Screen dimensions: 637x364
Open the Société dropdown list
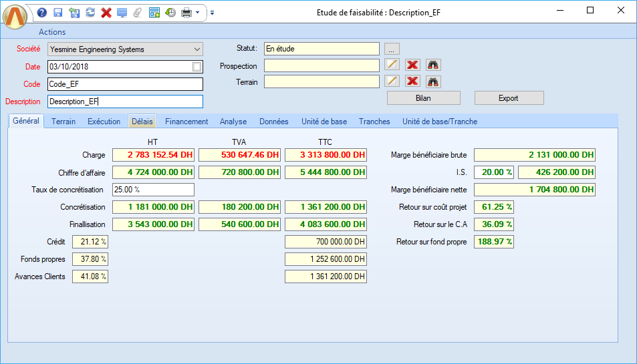click(197, 49)
